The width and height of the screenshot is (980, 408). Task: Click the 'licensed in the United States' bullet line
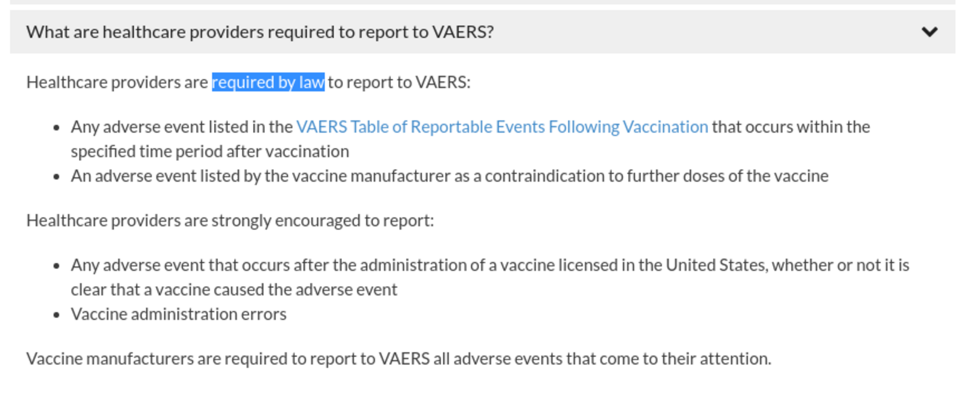click(490, 265)
